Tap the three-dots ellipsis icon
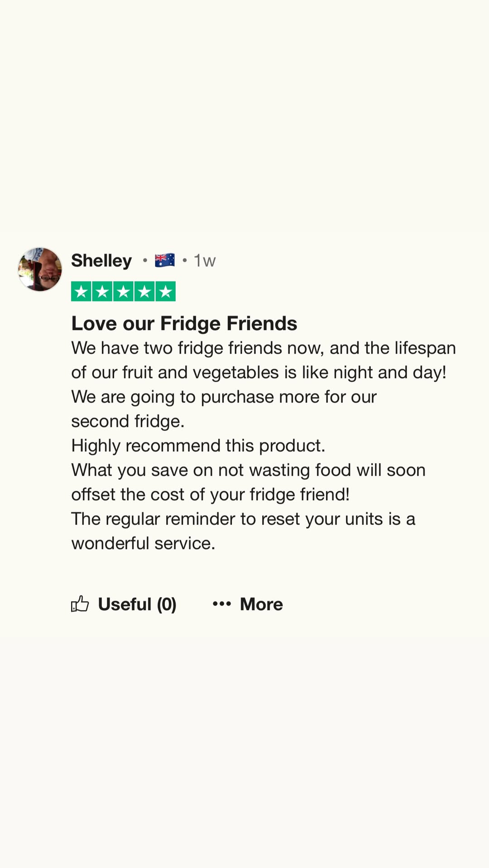 222,604
